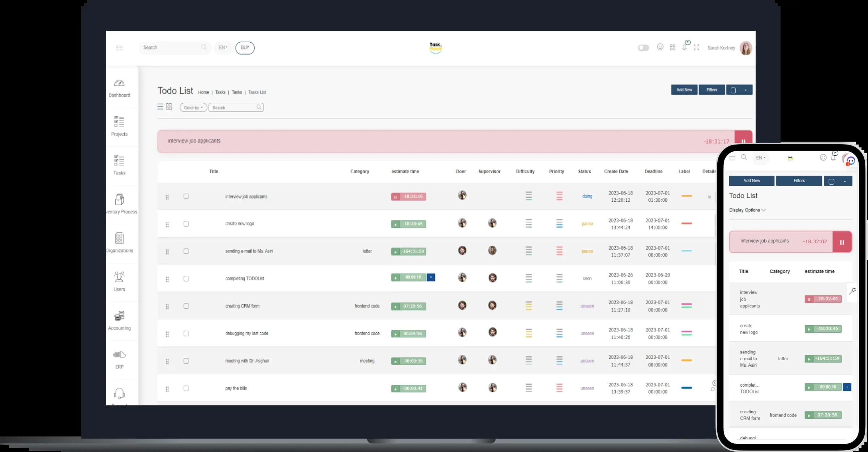Check the pay the bills row checkbox

(186, 389)
